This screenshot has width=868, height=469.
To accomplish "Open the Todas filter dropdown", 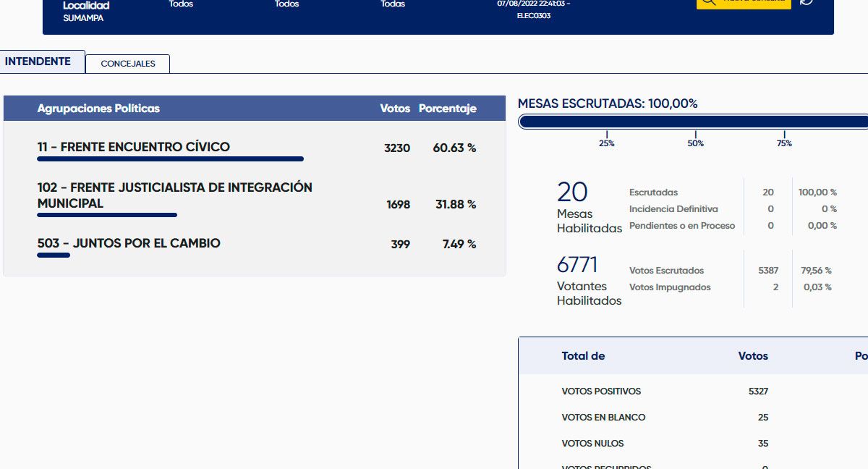I will 393,4.
